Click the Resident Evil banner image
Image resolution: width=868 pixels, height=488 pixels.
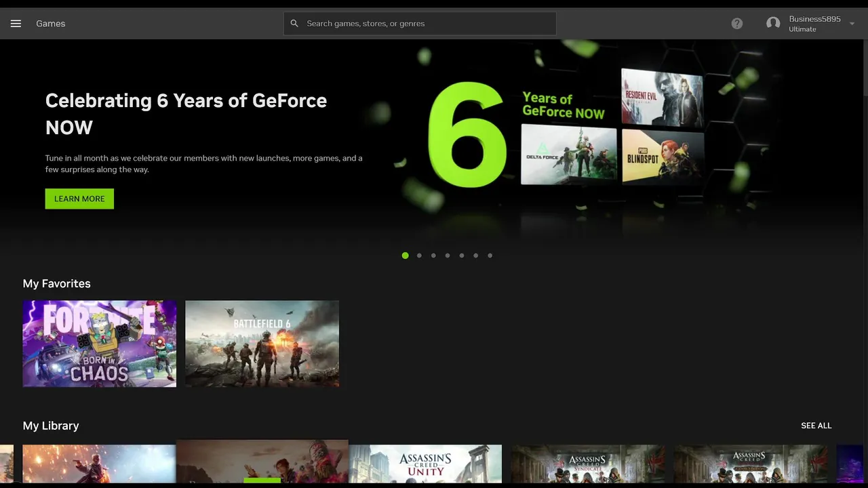pyautogui.click(x=662, y=97)
